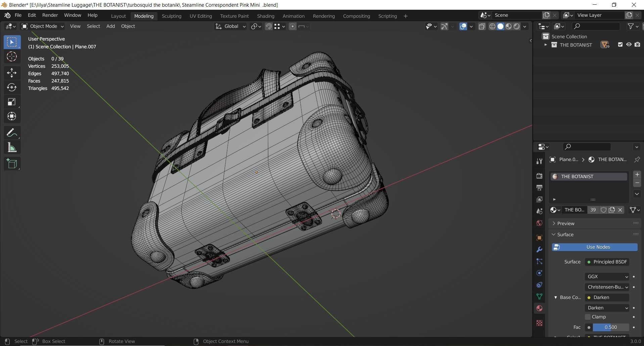The width and height of the screenshot is (644, 346).
Task: Toggle X-ray view in viewport header
Action: [482, 27]
